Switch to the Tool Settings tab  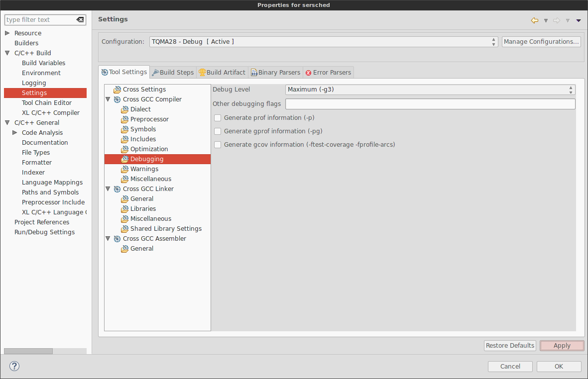tap(124, 72)
